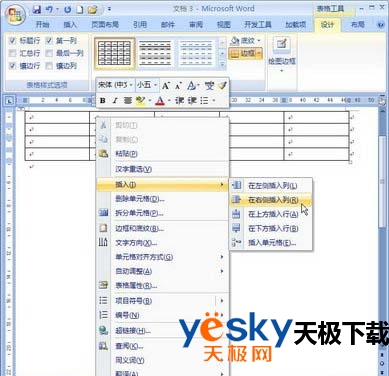Apply Bold from the mini toolbar
The height and width of the screenshot is (376, 389).
[x=103, y=100]
